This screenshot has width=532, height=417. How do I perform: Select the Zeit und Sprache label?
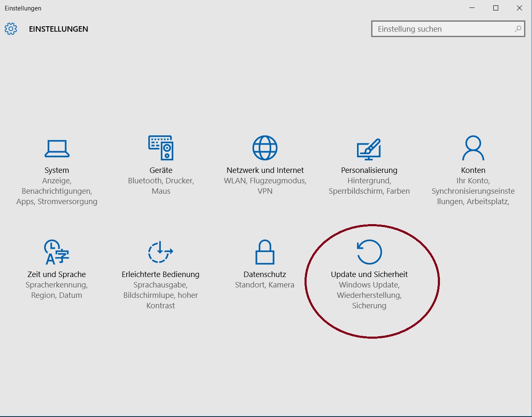click(x=57, y=274)
